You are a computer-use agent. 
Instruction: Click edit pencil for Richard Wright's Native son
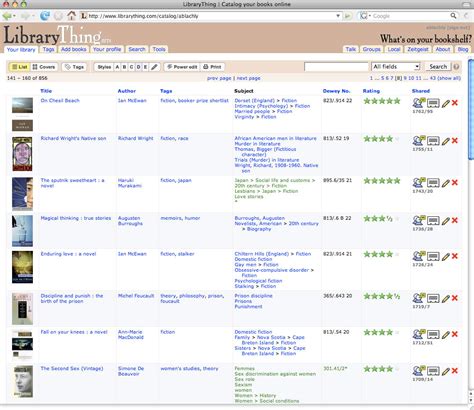(446, 141)
